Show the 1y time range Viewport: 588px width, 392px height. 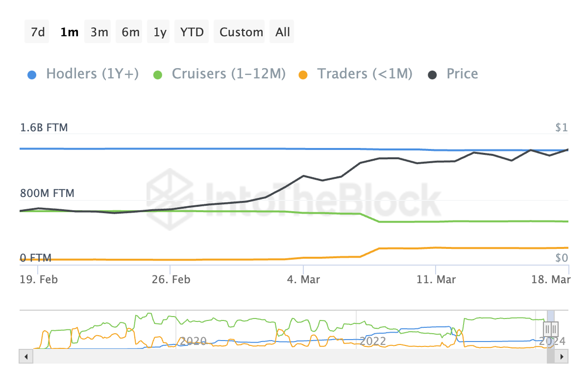pos(160,32)
